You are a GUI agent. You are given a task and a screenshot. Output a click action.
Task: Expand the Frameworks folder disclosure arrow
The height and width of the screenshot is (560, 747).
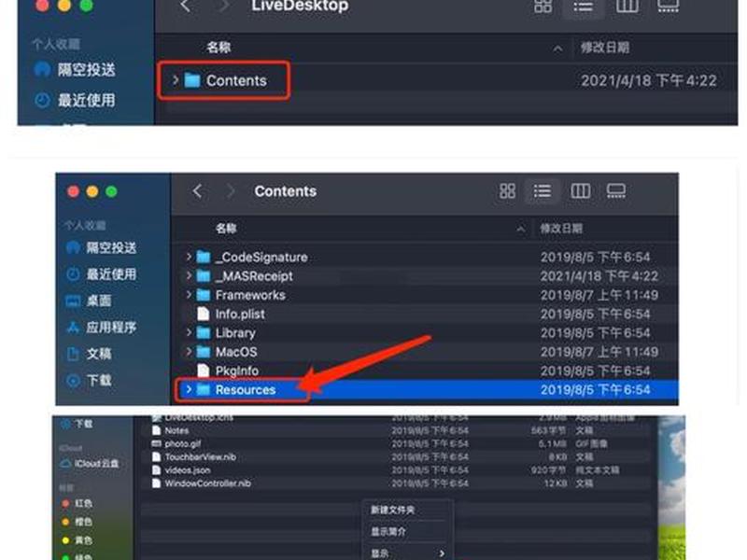tap(189, 295)
